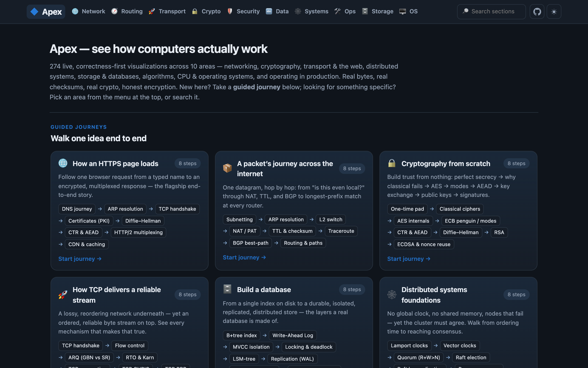This screenshot has height=368, width=588.
Task: Click the Apex diamond logo icon
Action: (x=34, y=11)
